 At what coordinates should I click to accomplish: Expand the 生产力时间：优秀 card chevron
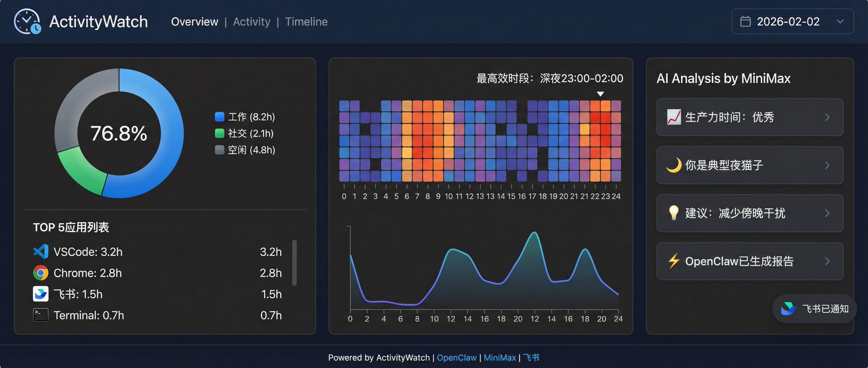click(827, 117)
